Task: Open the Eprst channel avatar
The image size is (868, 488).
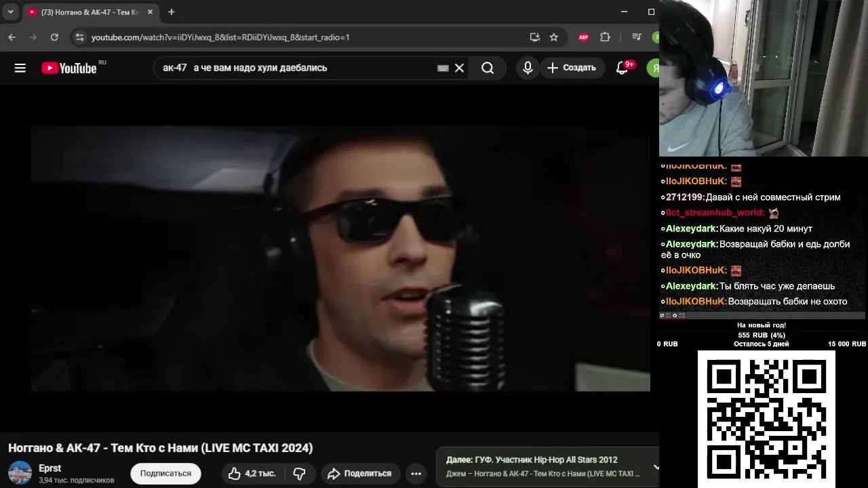Action: click(20, 473)
